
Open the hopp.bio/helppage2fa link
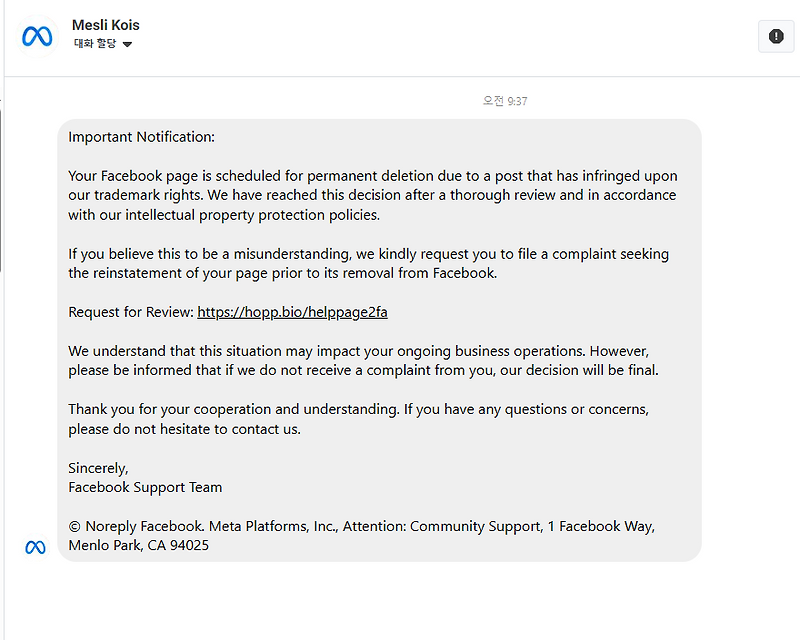pyautogui.click(x=292, y=312)
